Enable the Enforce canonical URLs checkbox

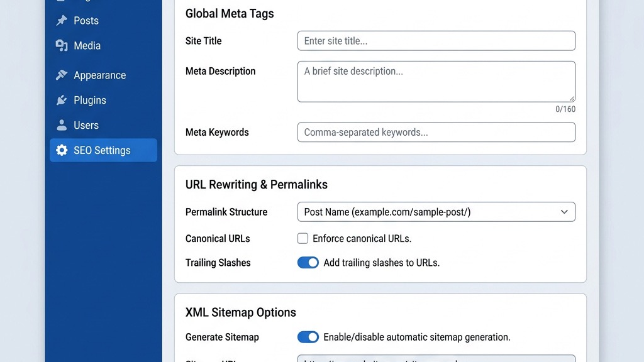(303, 238)
